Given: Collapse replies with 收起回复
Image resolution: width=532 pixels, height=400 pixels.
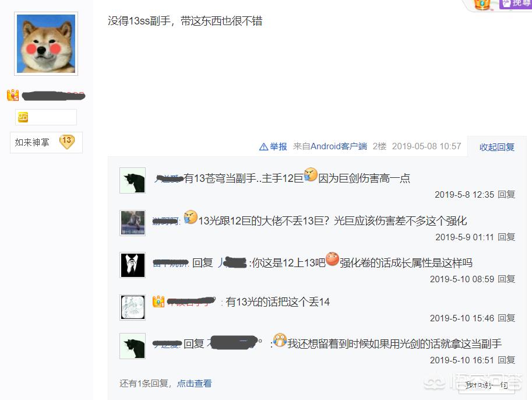Looking at the screenshot, I should 496,147.
